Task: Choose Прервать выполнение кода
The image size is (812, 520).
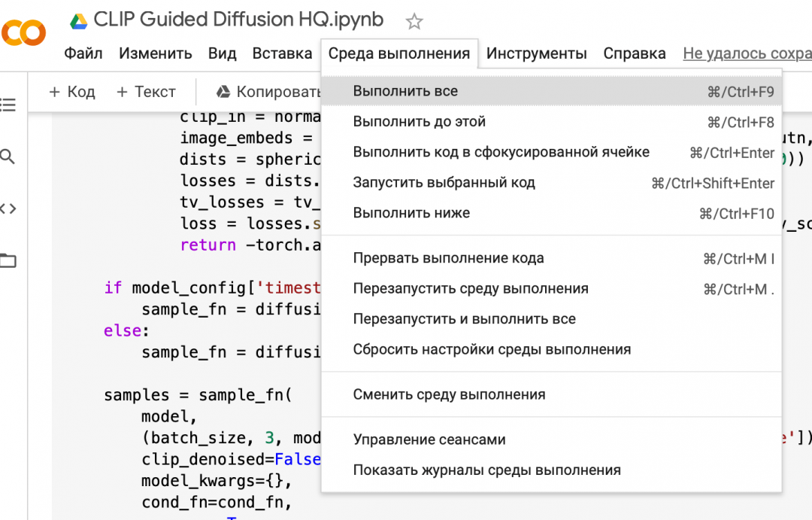Action: click(448, 258)
